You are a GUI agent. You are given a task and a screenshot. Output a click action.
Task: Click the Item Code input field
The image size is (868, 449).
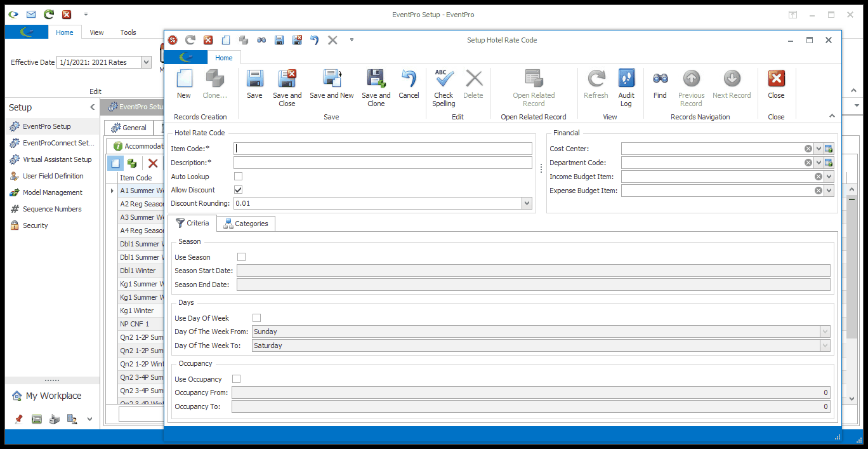[383, 149]
